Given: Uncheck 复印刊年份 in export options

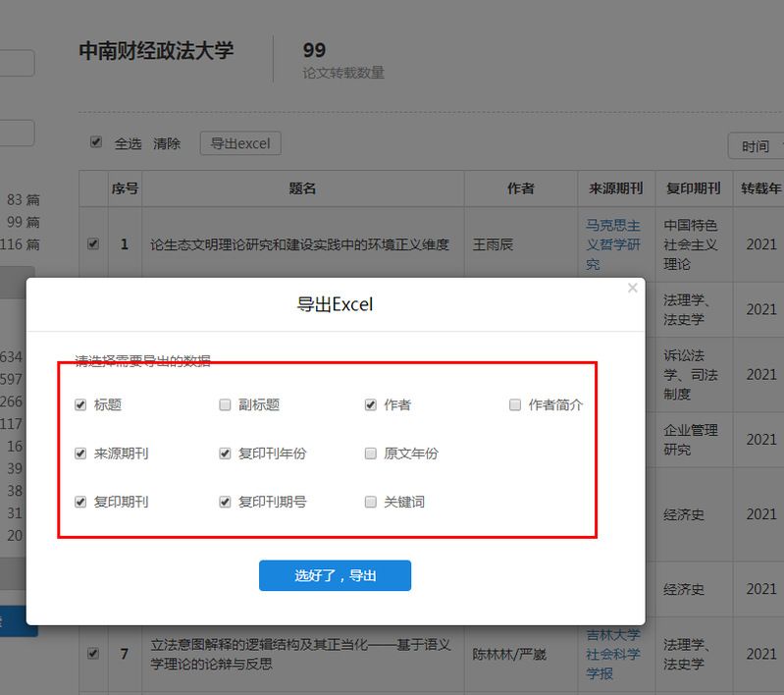Looking at the screenshot, I should coord(225,454).
